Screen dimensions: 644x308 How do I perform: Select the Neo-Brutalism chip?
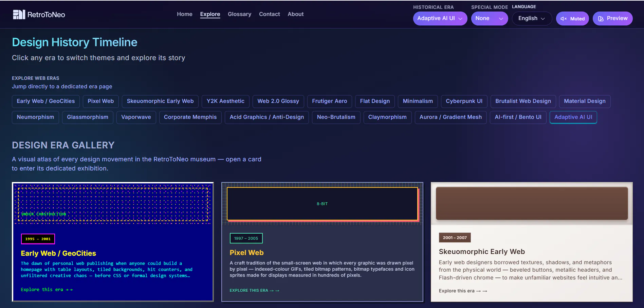point(336,117)
